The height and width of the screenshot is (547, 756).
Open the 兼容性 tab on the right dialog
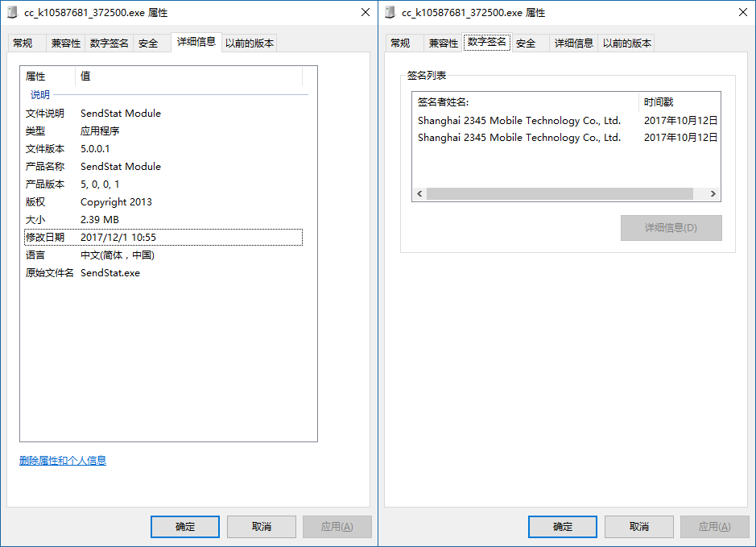444,43
